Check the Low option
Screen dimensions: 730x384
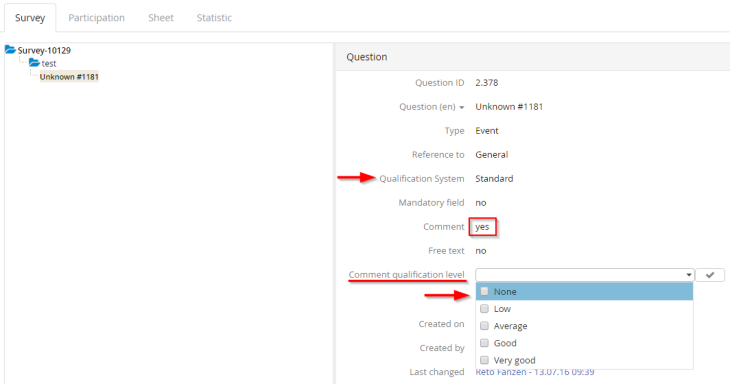pos(484,309)
